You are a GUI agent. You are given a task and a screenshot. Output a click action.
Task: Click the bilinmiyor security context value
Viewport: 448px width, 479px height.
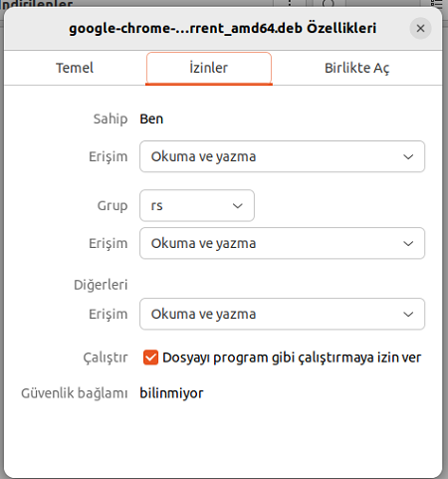click(171, 393)
